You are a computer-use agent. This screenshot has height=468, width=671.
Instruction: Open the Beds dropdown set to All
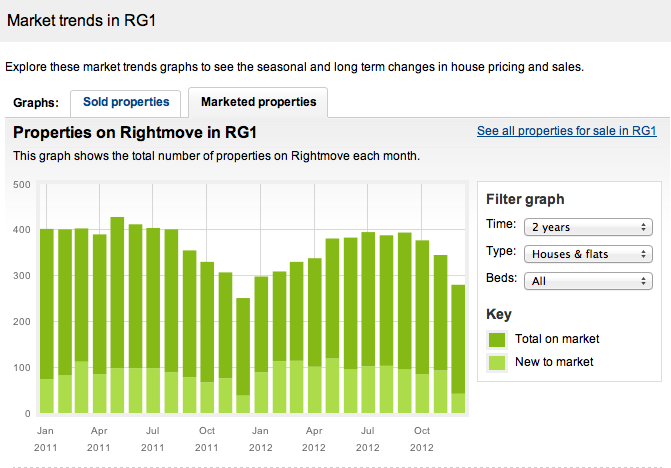click(588, 281)
